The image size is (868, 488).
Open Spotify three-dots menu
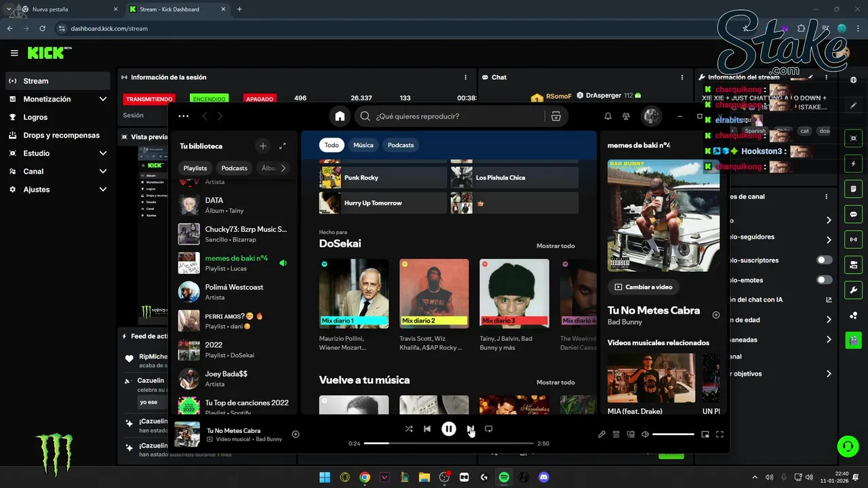pyautogui.click(x=184, y=116)
